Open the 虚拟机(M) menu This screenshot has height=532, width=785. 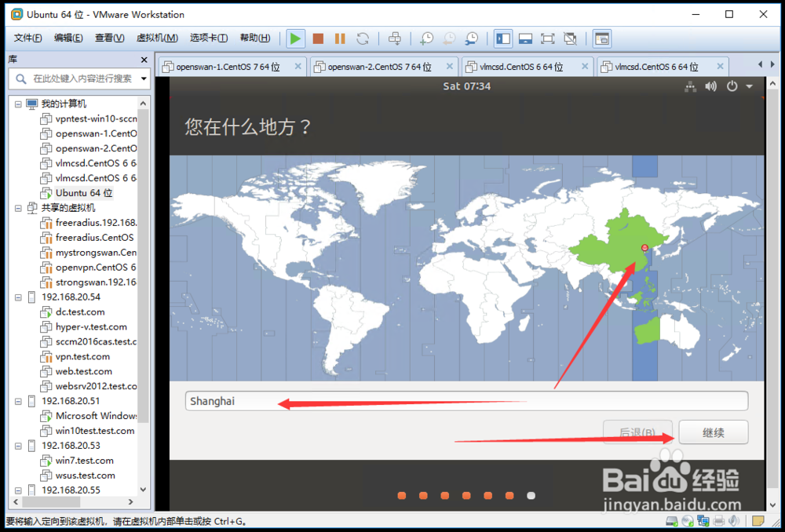pyautogui.click(x=157, y=38)
